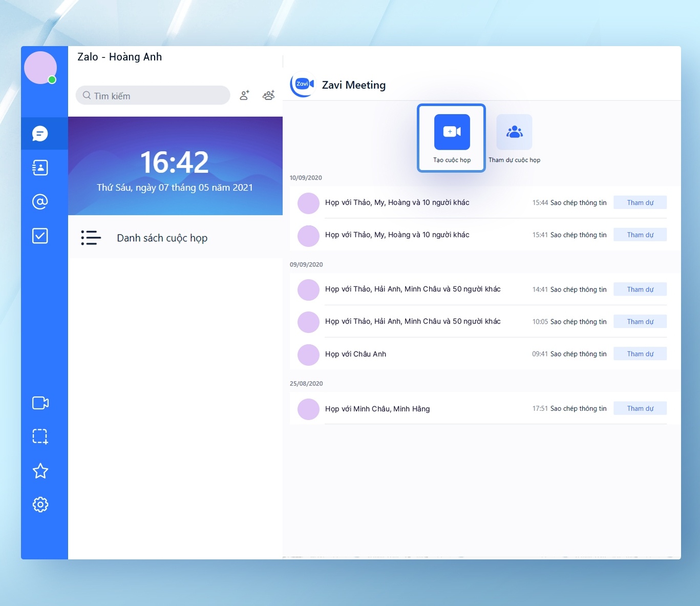Open the starred favorites sidebar icon
Viewport: 700px width, 606px height.
point(40,471)
